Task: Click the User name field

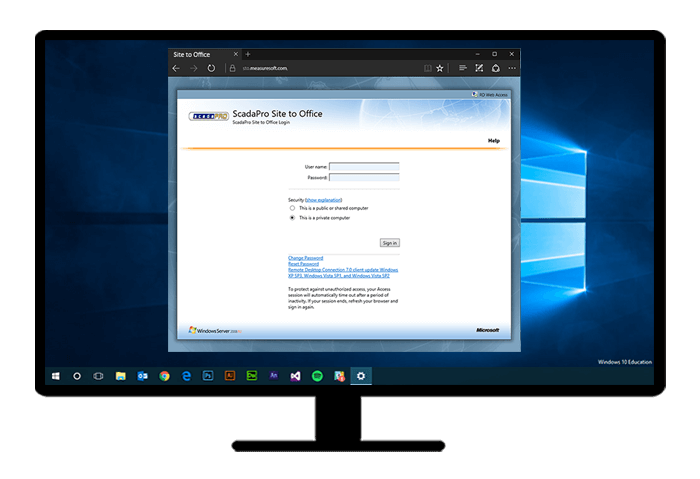Action: click(x=364, y=167)
